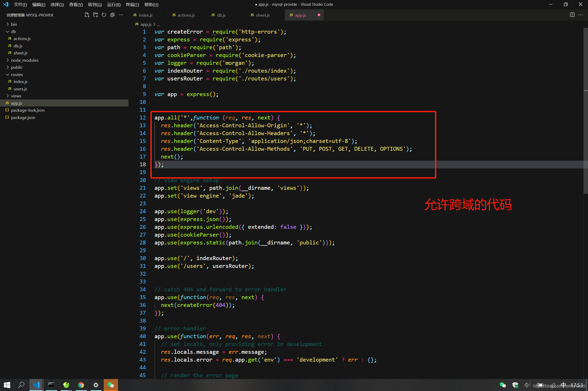This screenshot has width=588, height=391.
Task: Open explorer more actions ellipsis
Action: click(x=121, y=15)
